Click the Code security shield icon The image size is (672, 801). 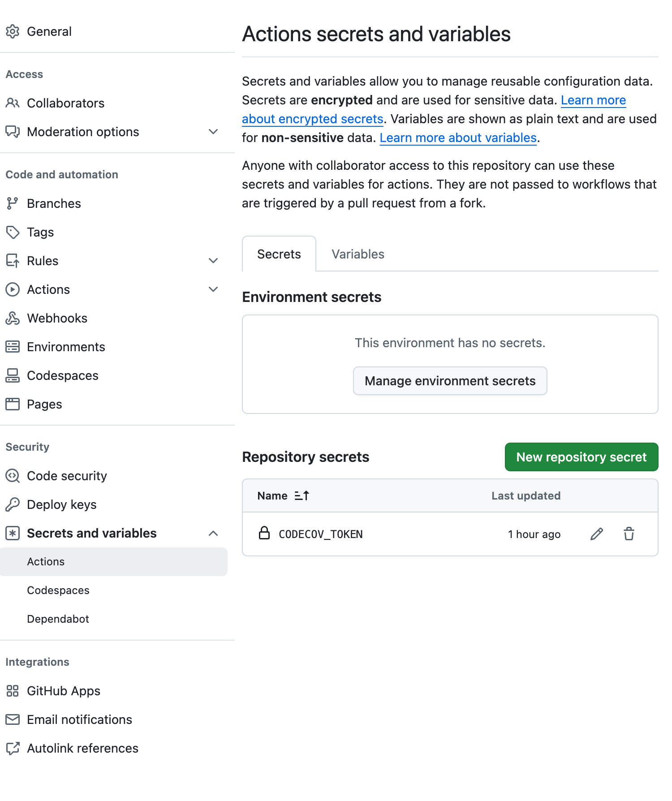pyautogui.click(x=13, y=476)
